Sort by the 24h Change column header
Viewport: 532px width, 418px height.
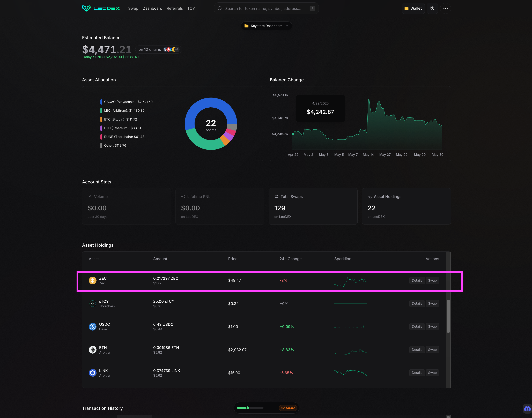(x=290, y=259)
